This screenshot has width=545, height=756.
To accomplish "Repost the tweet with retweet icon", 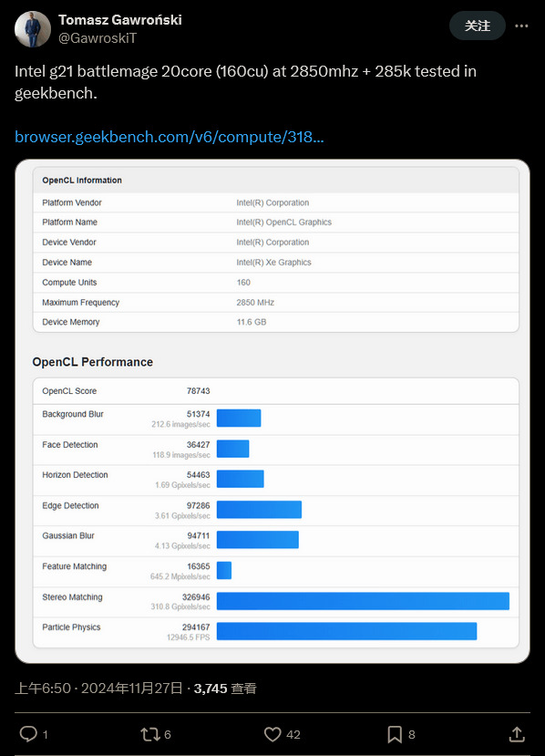I will pos(149,734).
